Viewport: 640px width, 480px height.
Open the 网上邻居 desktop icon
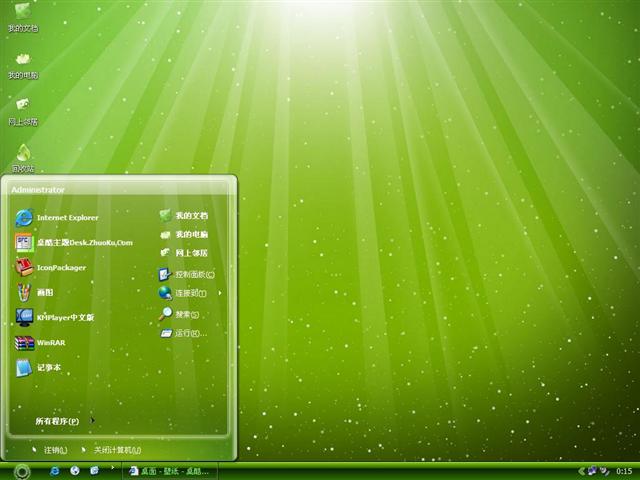23,111
